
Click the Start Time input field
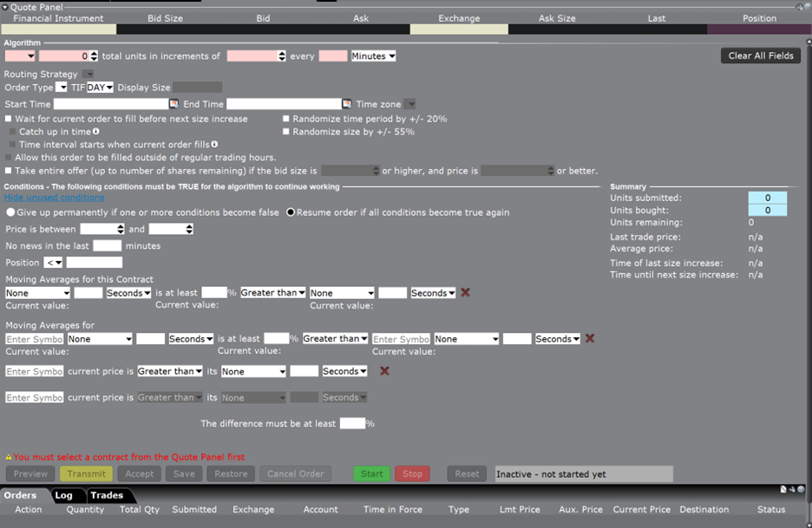tap(111, 104)
